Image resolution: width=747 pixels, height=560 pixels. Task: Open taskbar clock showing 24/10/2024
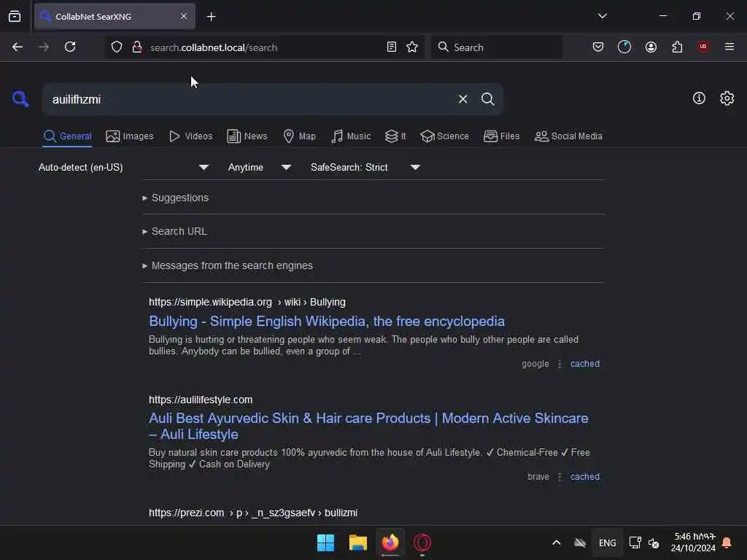[x=693, y=542]
